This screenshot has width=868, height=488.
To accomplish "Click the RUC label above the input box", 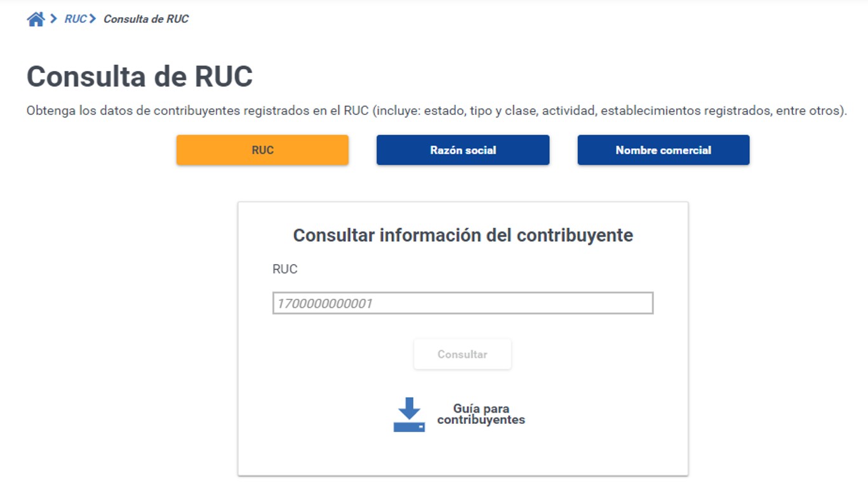I will (284, 268).
